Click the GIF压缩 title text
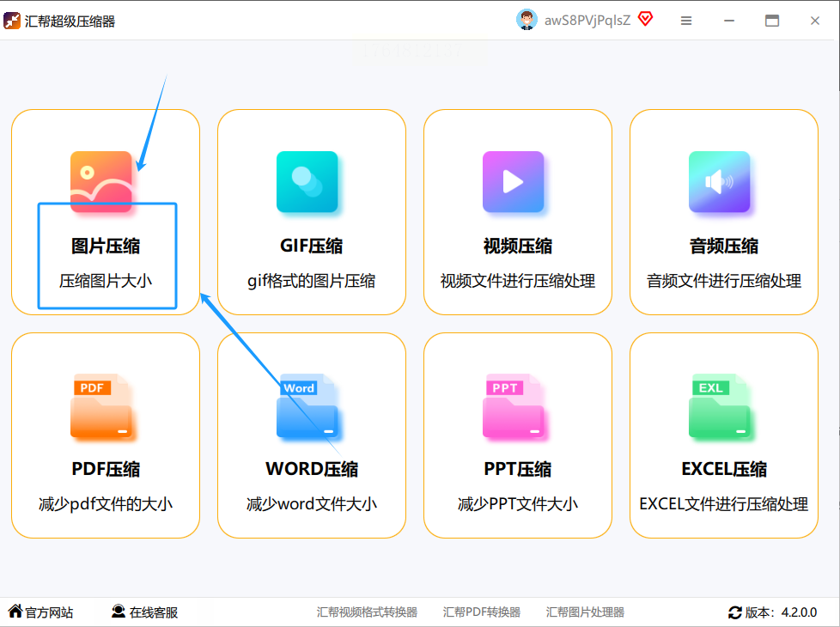840x627 pixels. pyautogui.click(x=311, y=246)
